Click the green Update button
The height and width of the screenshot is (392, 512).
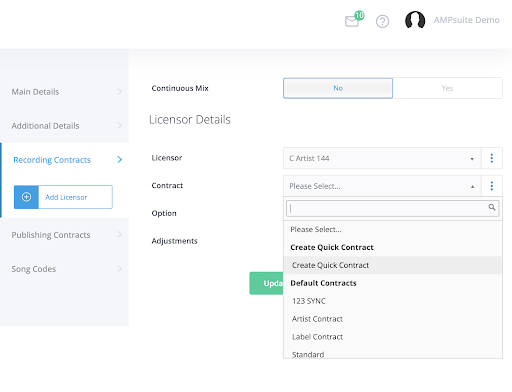[266, 283]
